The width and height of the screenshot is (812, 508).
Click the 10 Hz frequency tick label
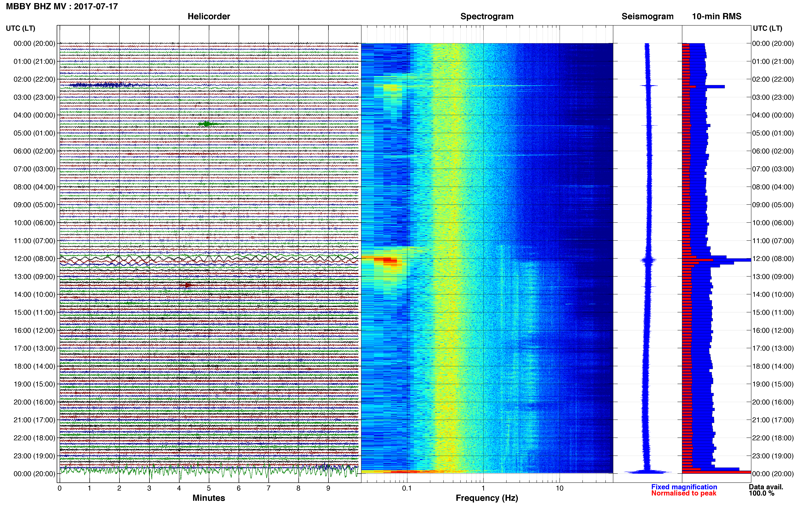(559, 488)
